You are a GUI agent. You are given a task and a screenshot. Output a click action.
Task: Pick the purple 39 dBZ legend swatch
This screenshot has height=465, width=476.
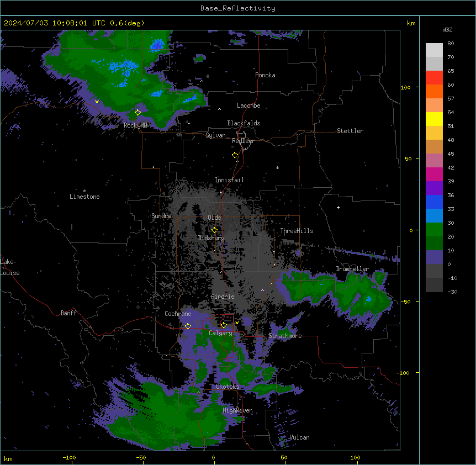434,188
